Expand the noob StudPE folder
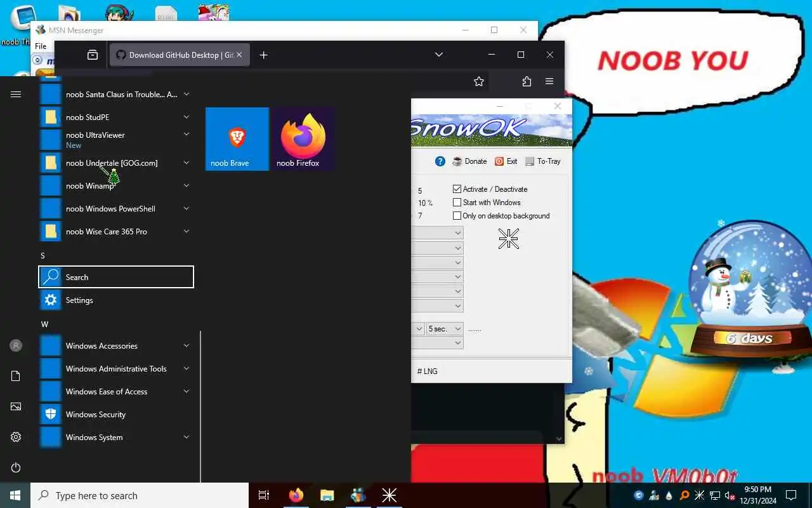The width and height of the screenshot is (812, 508). [x=187, y=117]
